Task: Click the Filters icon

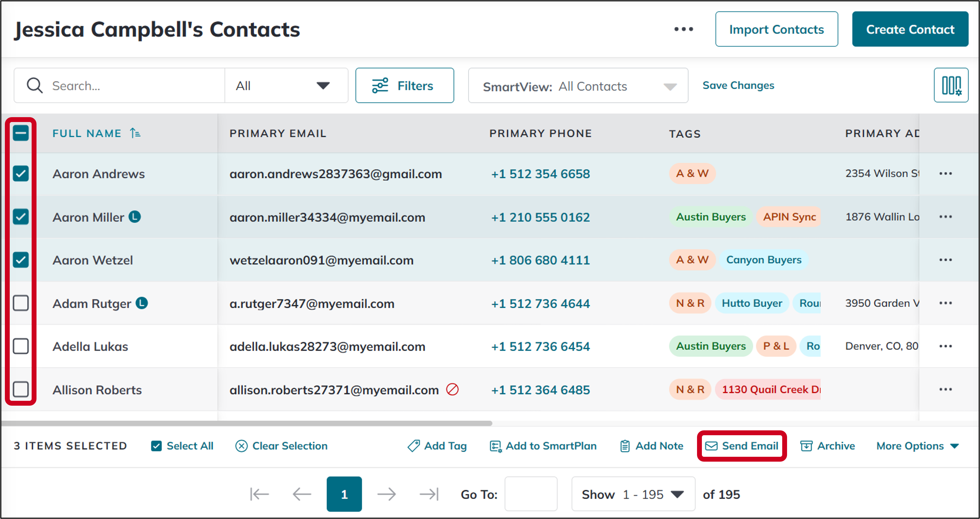Action: pos(381,85)
